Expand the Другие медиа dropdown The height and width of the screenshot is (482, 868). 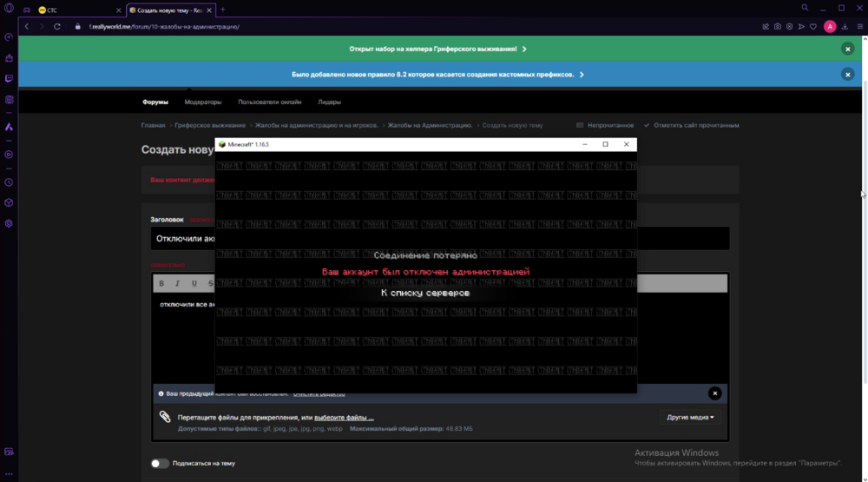click(690, 417)
